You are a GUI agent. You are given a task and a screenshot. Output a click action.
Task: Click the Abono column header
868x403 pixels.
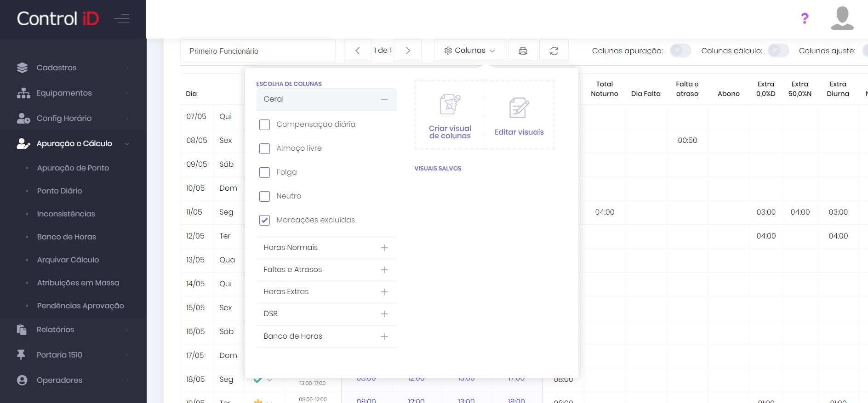pyautogui.click(x=729, y=94)
